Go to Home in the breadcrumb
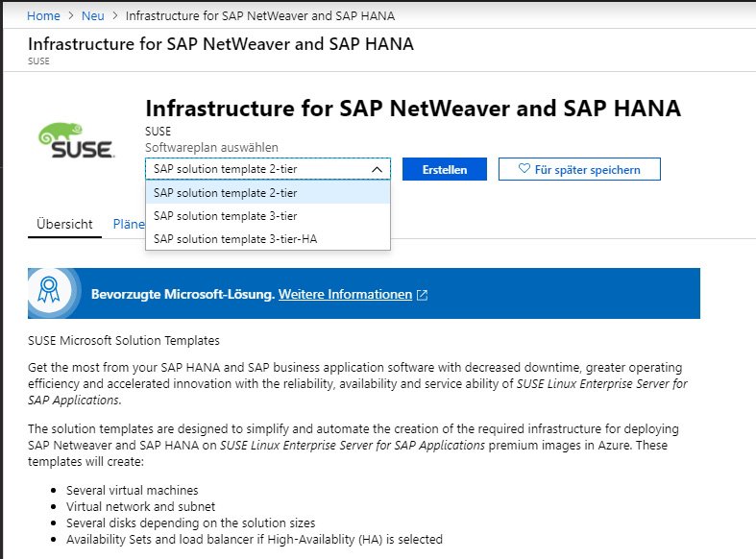Screen dimensions: 756x559 tap(43, 16)
